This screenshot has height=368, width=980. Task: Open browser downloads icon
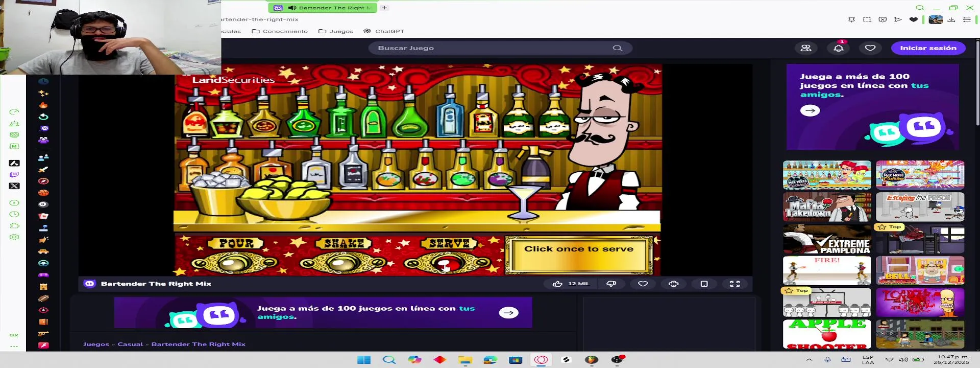pyautogui.click(x=951, y=19)
